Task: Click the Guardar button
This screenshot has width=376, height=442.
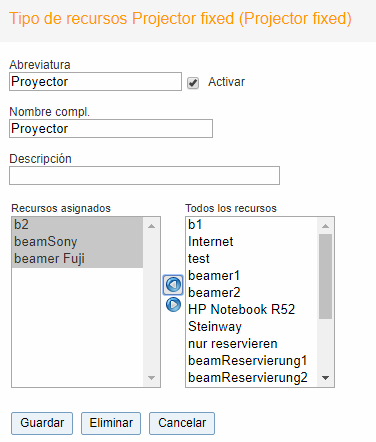Action: coord(42,423)
